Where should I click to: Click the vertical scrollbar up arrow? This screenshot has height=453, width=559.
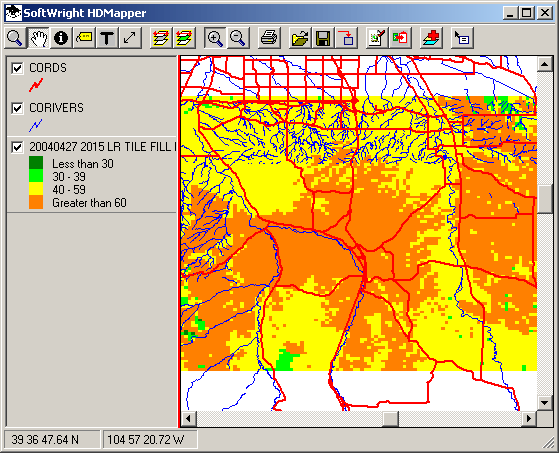(x=544, y=64)
